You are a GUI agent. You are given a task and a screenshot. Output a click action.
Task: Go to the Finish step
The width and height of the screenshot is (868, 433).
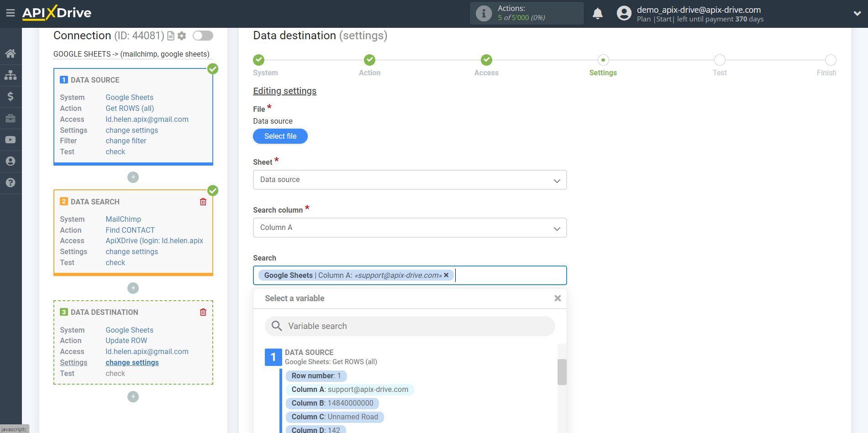point(831,60)
